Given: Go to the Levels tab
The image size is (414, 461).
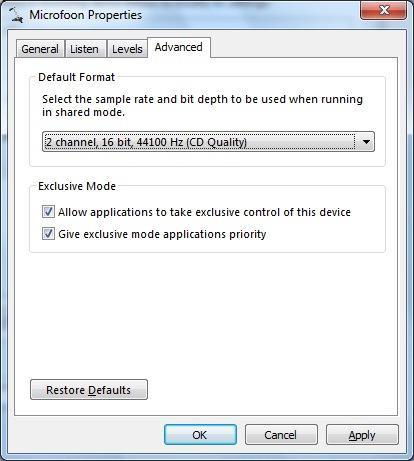Looking at the screenshot, I should tap(127, 49).
